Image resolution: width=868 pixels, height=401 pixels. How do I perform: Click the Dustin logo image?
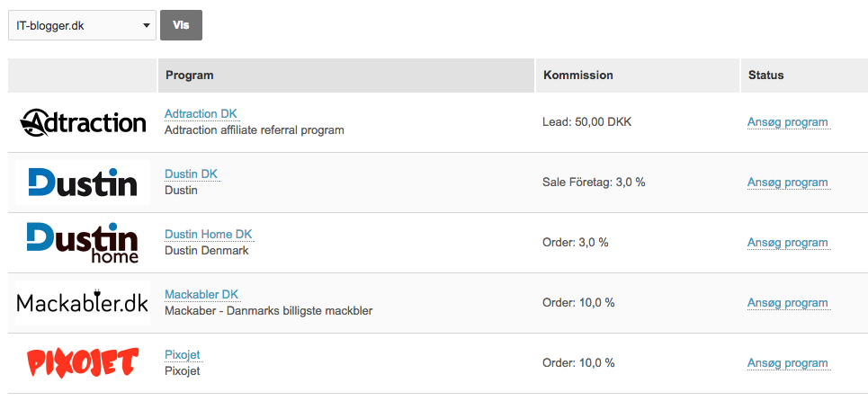click(83, 183)
